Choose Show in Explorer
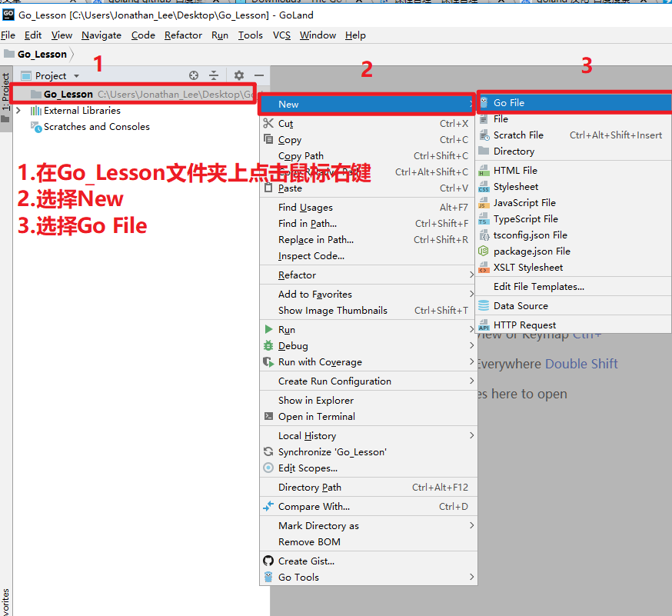 coord(368,401)
